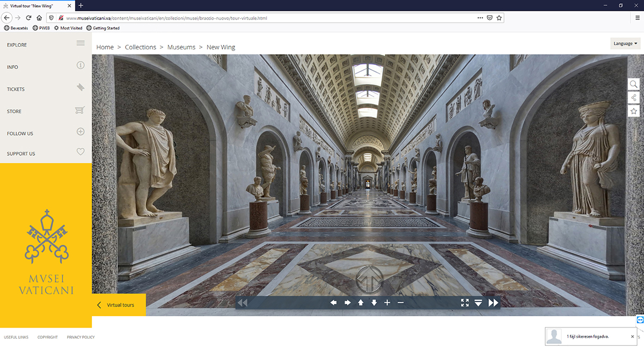The height and width of the screenshot is (349, 644).
Task: Go back to Virtual tours
Action: point(120,305)
